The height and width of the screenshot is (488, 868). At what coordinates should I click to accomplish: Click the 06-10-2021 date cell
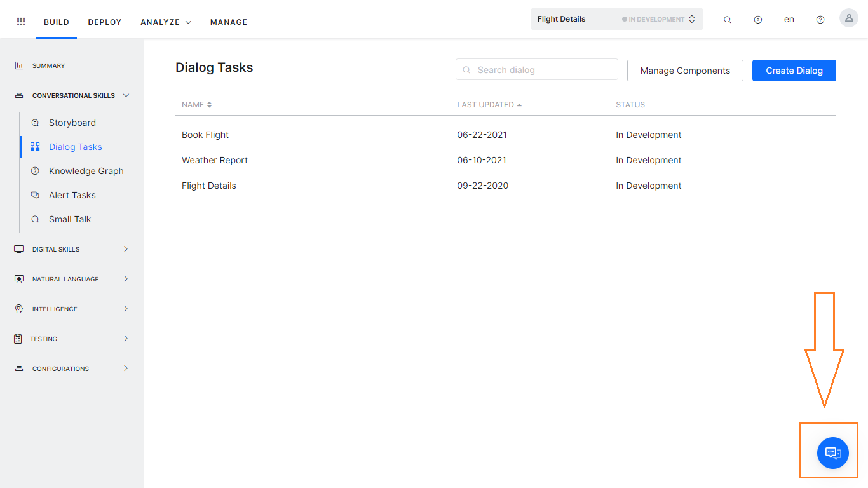(482, 160)
